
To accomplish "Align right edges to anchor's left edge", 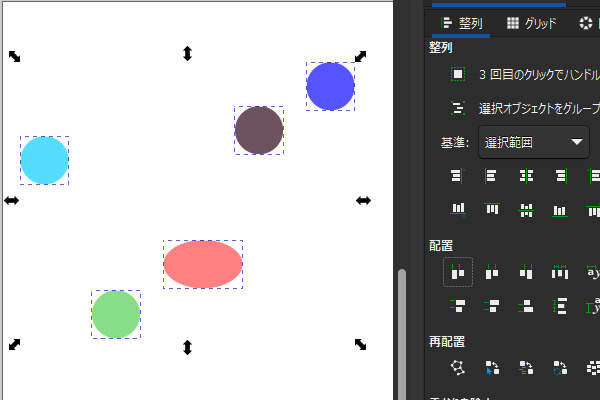I will click(457, 176).
